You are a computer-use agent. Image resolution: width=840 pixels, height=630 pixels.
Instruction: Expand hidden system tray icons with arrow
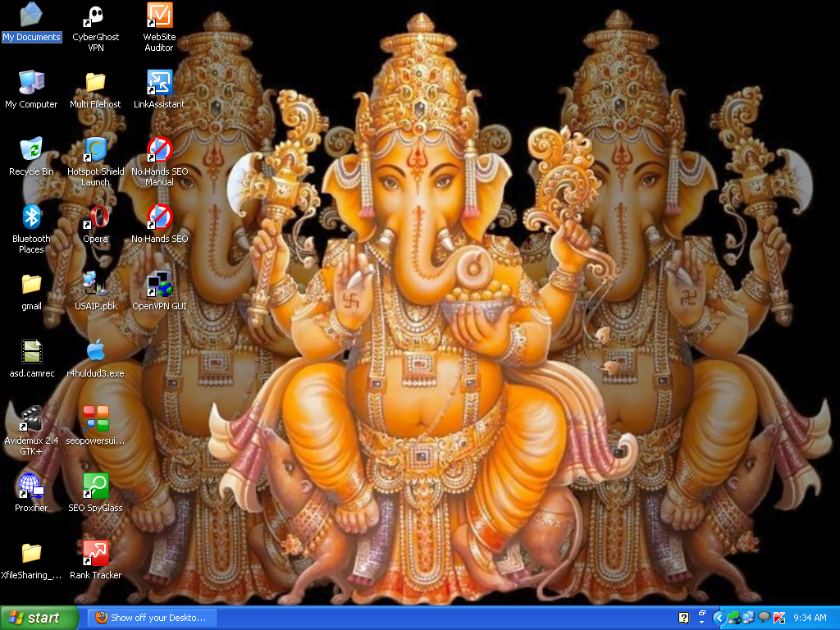click(x=719, y=618)
